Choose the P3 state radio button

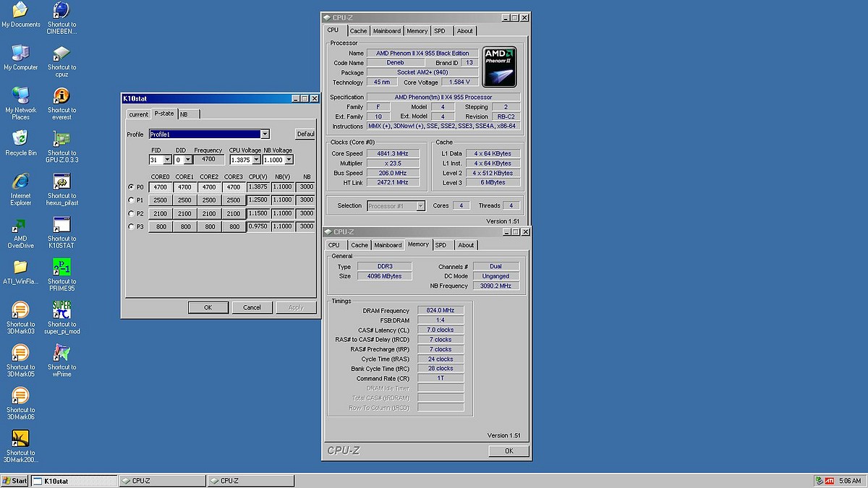pyautogui.click(x=131, y=226)
